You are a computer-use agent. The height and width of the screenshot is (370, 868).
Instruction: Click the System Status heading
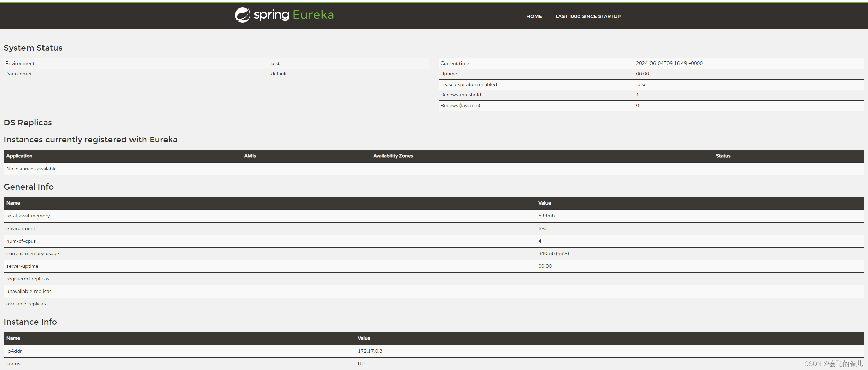coord(33,48)
